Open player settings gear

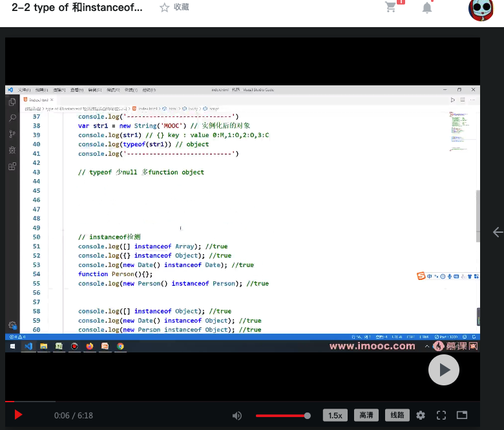pos(421,415)
